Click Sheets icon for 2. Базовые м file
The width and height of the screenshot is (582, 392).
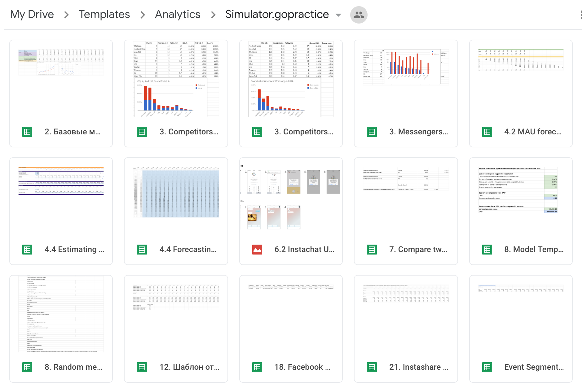(x=27, y=132)
